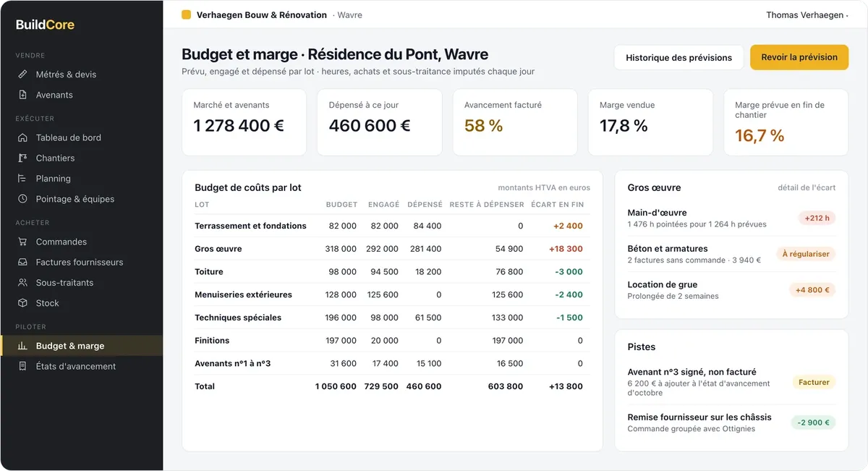Image resolution: width=868 pixels, height=471 pixels.
Task: Click the Sous-traitants truck icon
Action: [22, 282]
